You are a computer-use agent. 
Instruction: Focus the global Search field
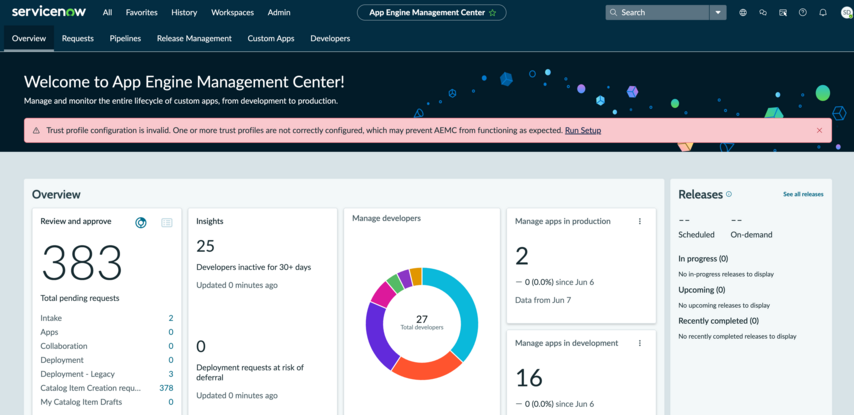coord(657,13)
